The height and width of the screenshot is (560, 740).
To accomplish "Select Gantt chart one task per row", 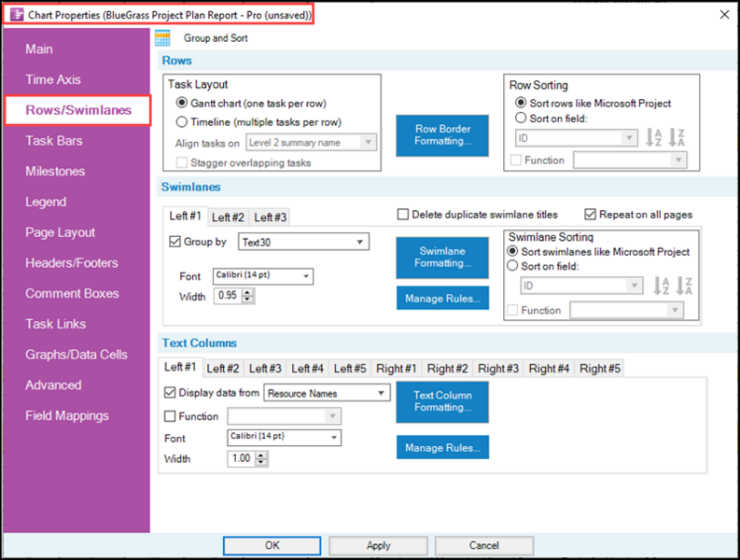I will (x=182, y=103).
